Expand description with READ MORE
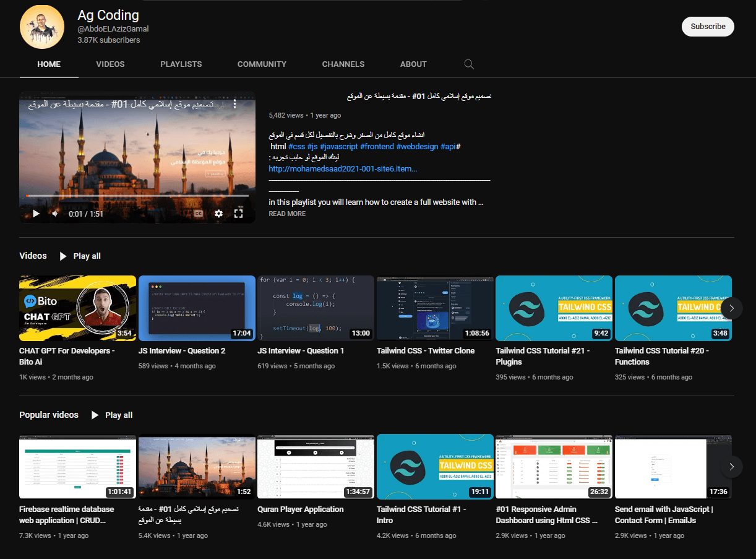Viewport: 756px width, 559px height. [287, 214]
